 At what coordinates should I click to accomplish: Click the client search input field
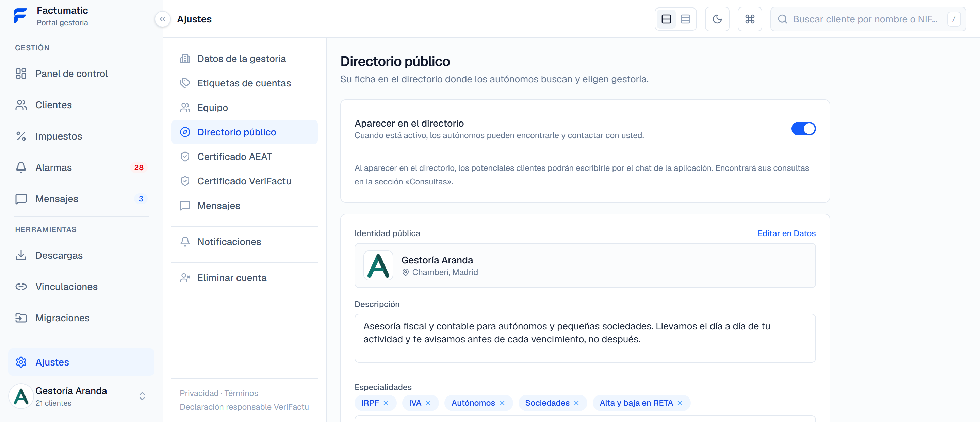[x=868, y=19]
